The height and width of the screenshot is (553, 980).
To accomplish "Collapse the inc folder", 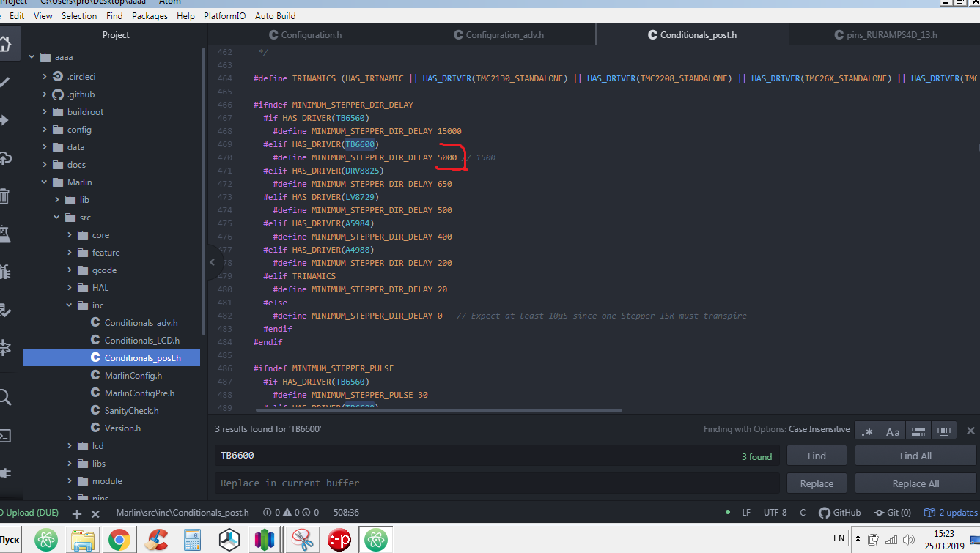I will [x=70, y=305].
